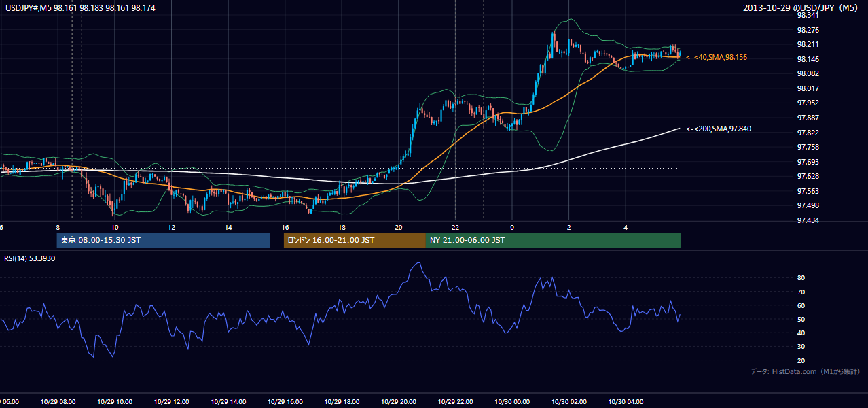Click the RSI 30 level label
This screenshot has width=868, height=408.
tap(801, 347)
